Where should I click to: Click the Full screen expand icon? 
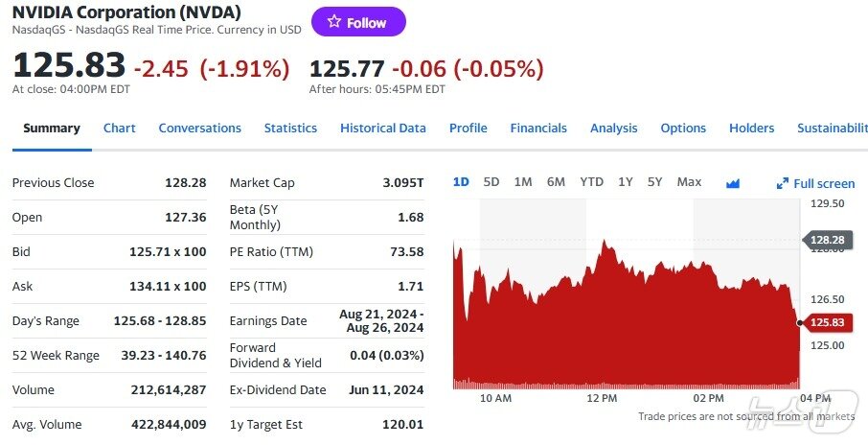pos(782,183)
